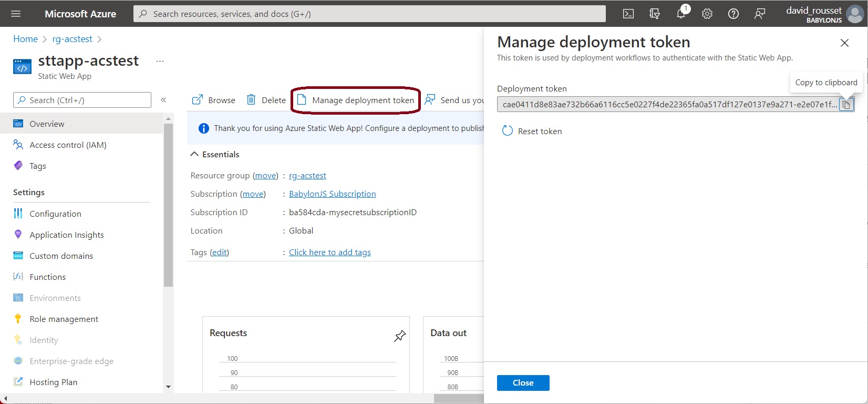Open the notifications bell

point(681,13)
